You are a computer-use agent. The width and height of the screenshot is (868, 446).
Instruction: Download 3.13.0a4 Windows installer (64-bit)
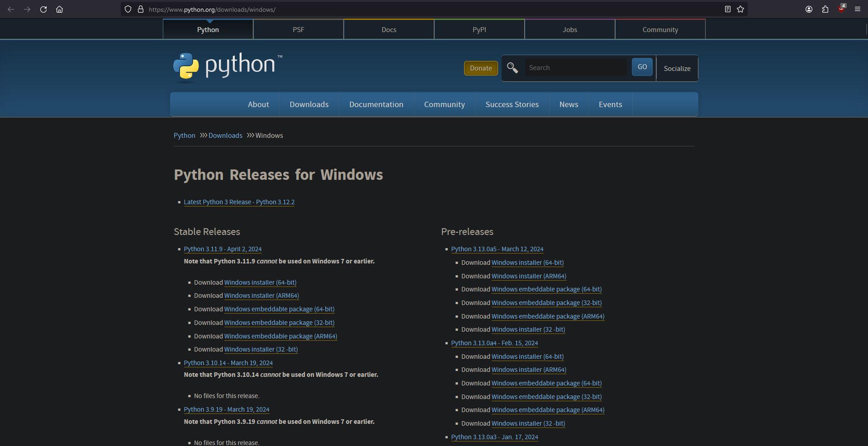pos(528,357)
